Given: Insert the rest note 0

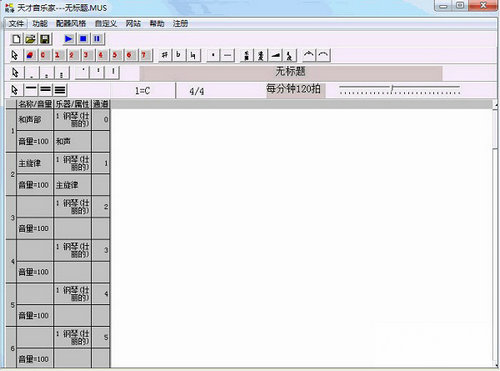Looking at the screenshot, I should point(43,55).
